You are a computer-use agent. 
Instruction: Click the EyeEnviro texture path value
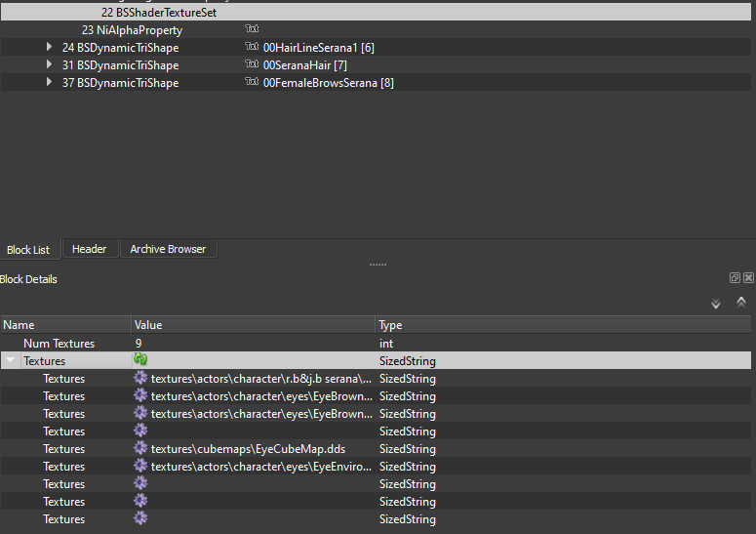pos(260,467)
